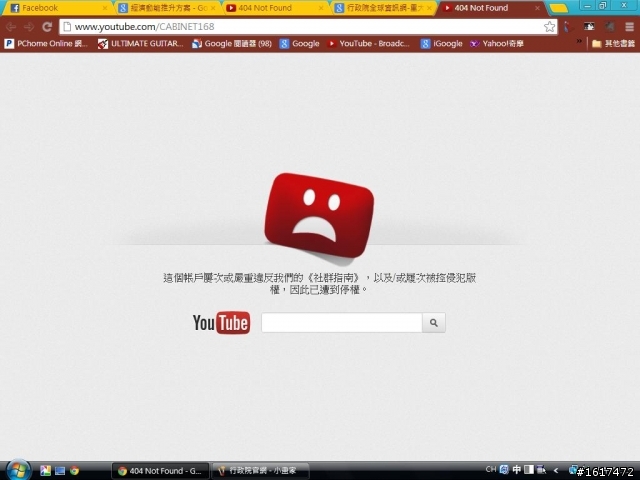The image size is (640, 480).
Task: Open the Google 閱讀器 (98) bookmark
Action: point(232,44)
